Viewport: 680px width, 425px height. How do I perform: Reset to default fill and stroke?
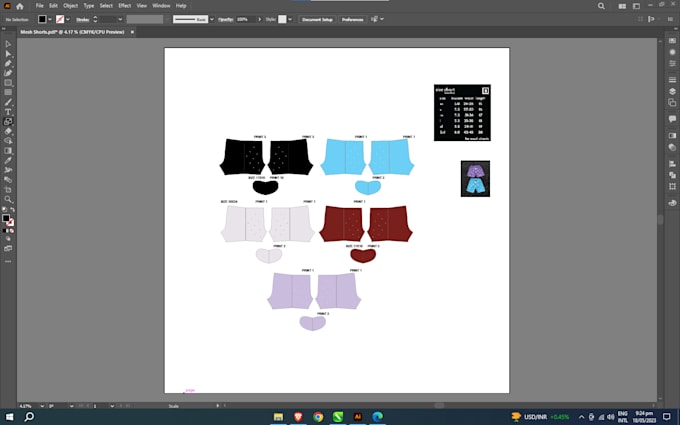4,210
